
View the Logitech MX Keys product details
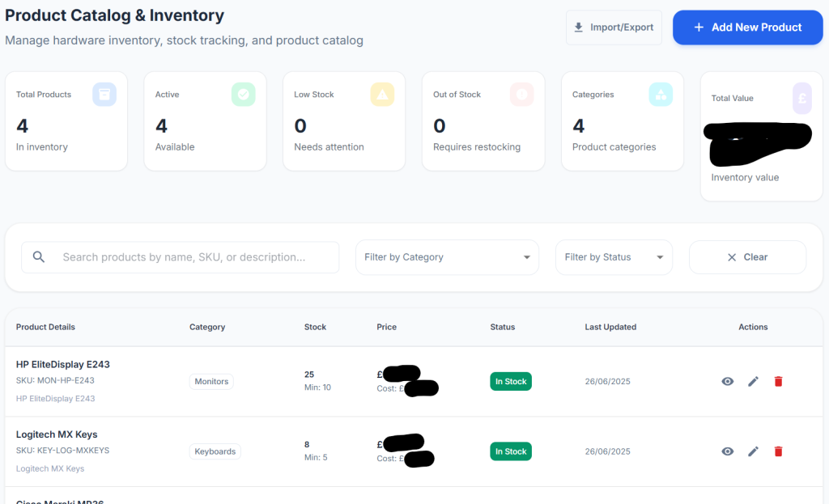tap(728, 451)
